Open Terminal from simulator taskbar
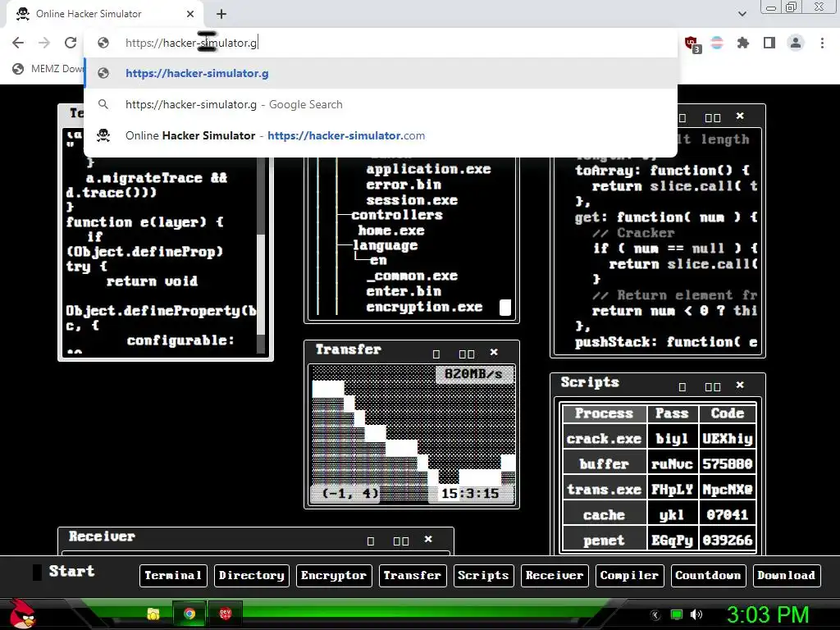The image size is (840, 630). [173, 575]
